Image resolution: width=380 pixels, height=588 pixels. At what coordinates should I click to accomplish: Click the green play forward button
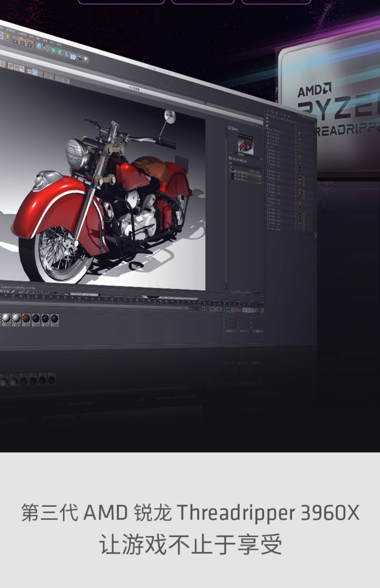tap(215, 309)
